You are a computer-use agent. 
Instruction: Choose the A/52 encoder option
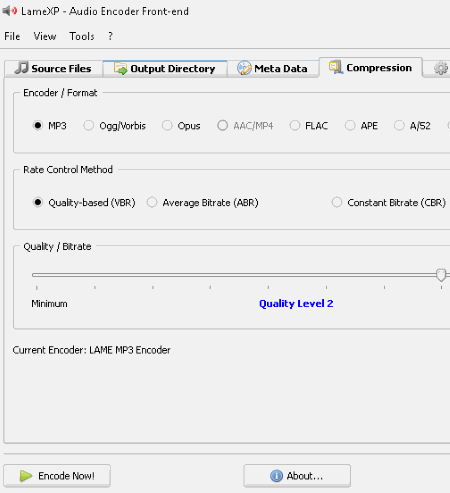399,126
